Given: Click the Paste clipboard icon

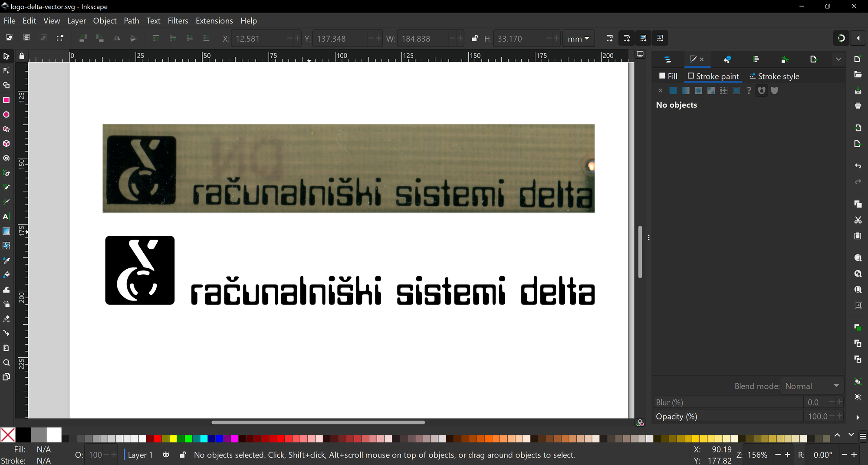Looking at the screenshot, I should pos(858,236).
